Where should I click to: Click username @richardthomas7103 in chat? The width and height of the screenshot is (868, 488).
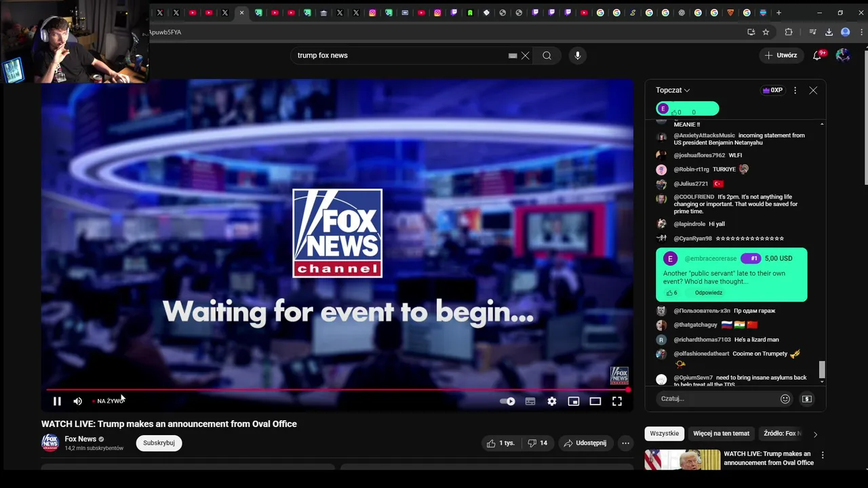702,340
